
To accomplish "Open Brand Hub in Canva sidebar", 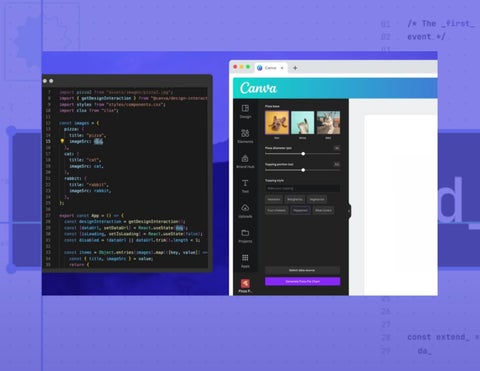I will [x=245, y=161].
